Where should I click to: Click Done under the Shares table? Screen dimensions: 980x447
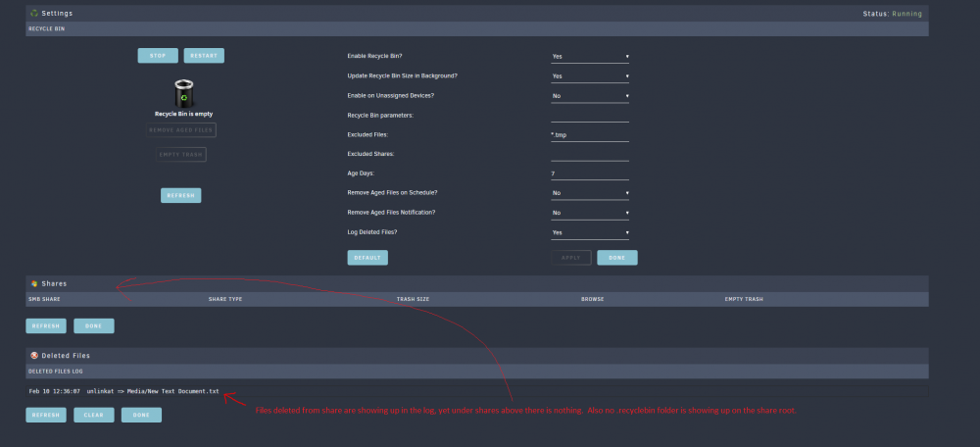(94, 325)
